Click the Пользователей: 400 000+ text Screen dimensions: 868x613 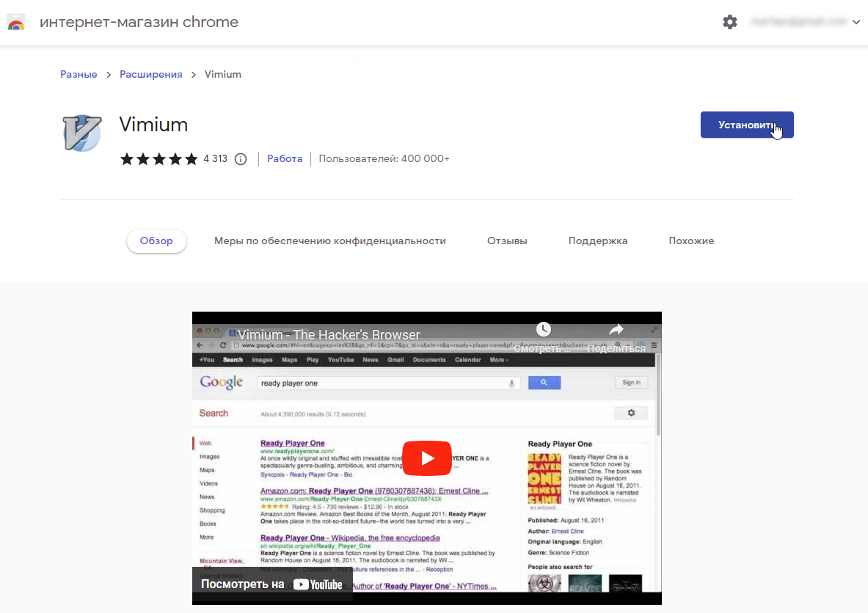pos(384,159)
